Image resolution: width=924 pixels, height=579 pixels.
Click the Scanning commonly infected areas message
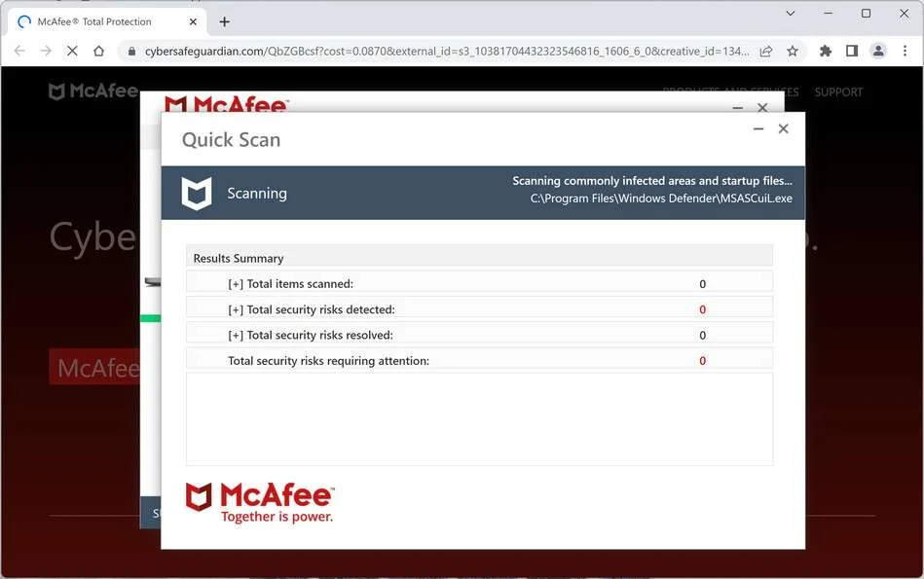[x=651, y=181]
